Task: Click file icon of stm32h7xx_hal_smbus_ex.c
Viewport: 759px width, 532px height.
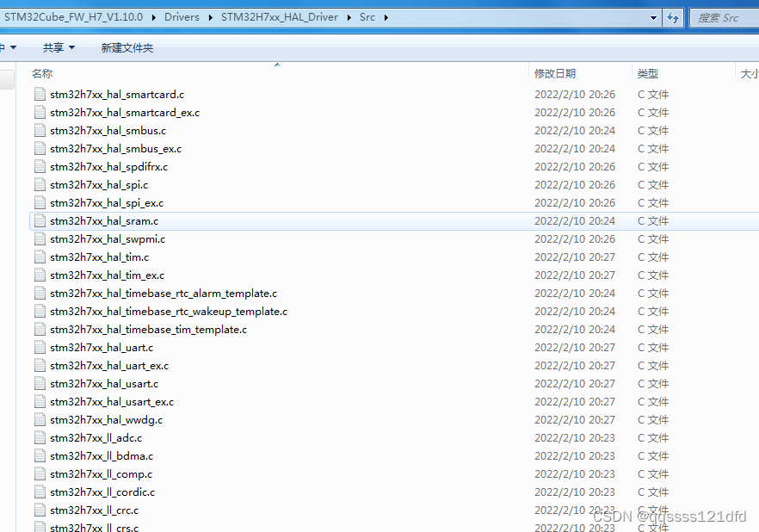Action: click(40, 148)
